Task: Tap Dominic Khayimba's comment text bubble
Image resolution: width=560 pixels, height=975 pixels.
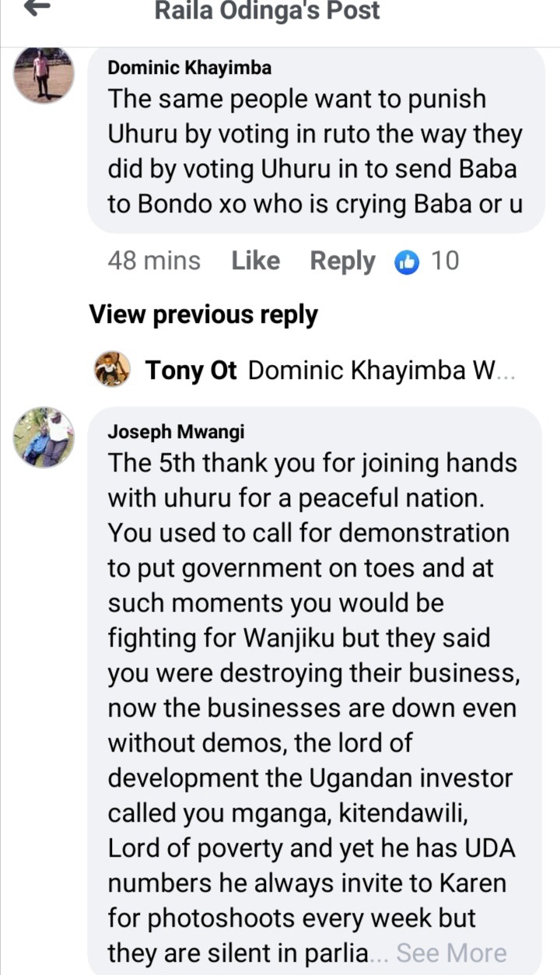Action: pyautogui.click(x=317, y=140)
